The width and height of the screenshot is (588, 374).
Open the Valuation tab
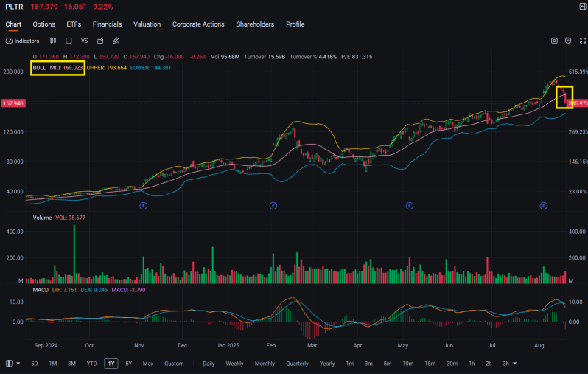[x=147, y=24]
